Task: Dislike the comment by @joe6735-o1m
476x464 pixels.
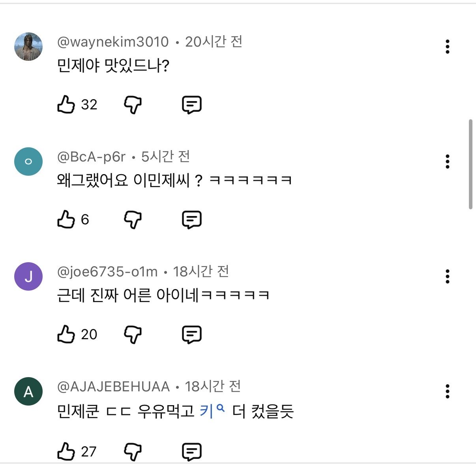Action: [x=133, y=335]
